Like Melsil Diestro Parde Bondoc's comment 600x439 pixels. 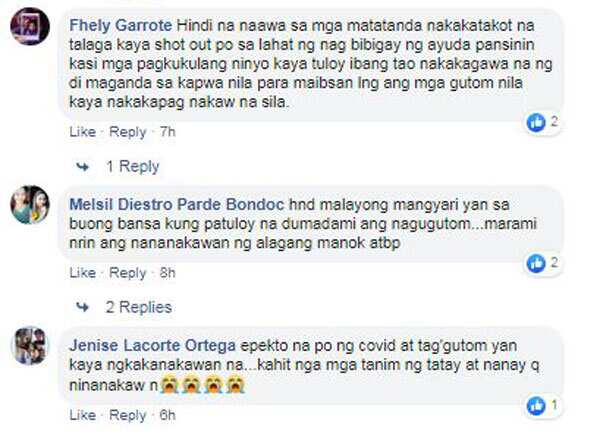pyautogui.click(x=82, y=273)
